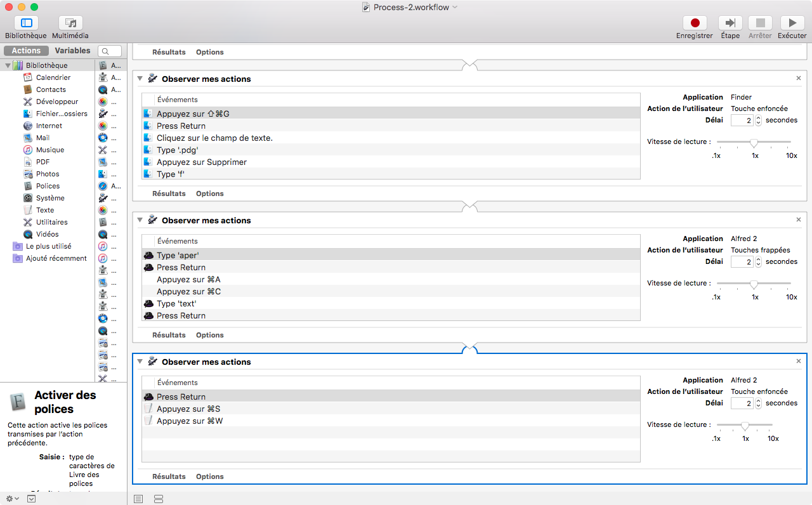Open the Multimédia browser
The height and width of the screenshot is (505, 812).
(x=70, y=23)
